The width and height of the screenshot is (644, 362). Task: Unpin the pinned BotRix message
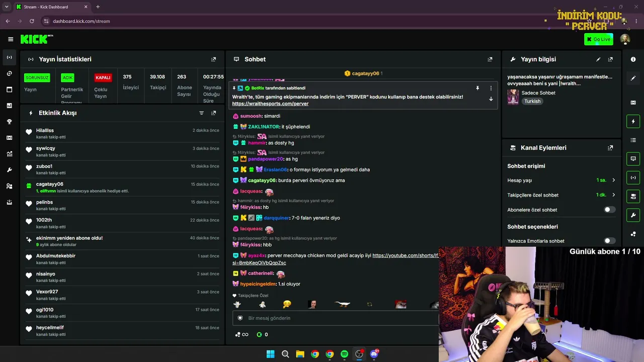pos(477,88)
